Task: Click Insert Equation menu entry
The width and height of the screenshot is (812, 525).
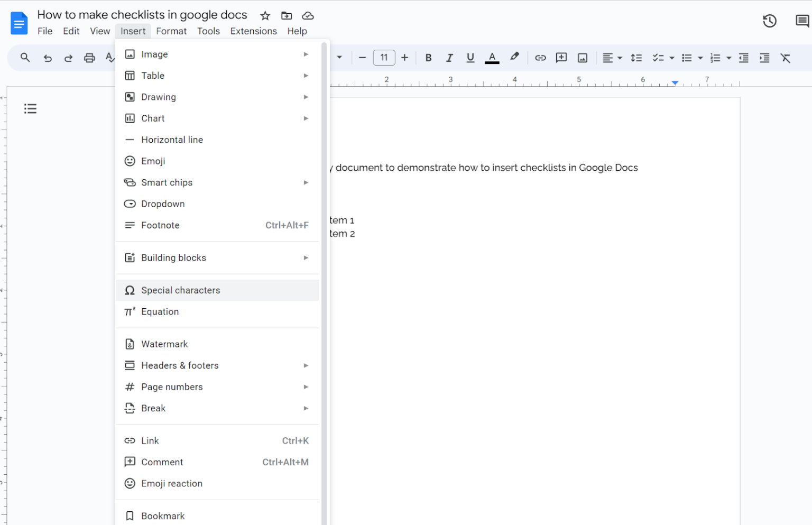Action: pyautogui.click(x=160, y=311)
